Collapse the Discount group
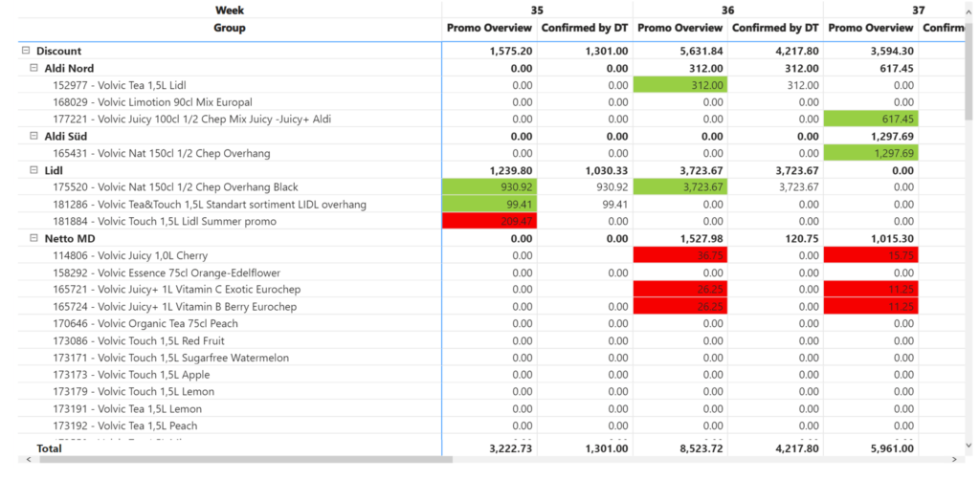Image resolution: width=980 pixels, height=480 pixels. pos(26,52)
